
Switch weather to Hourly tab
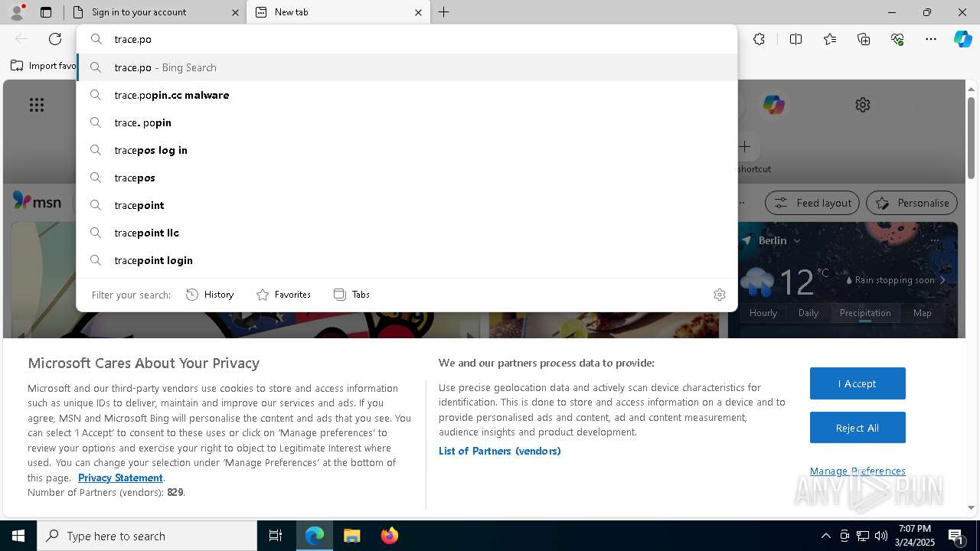(x=763, y=313)
